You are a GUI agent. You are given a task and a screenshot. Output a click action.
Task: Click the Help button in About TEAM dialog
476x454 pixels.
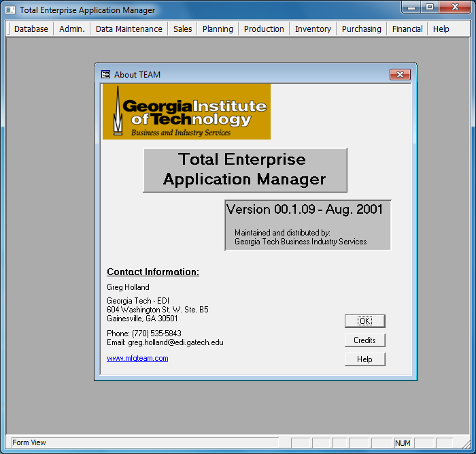(365, 359)
